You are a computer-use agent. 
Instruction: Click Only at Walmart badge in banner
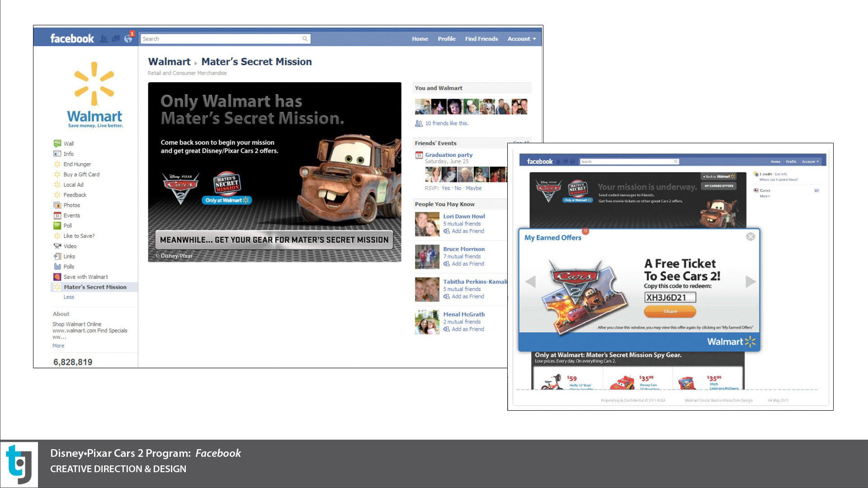point(227,200)
